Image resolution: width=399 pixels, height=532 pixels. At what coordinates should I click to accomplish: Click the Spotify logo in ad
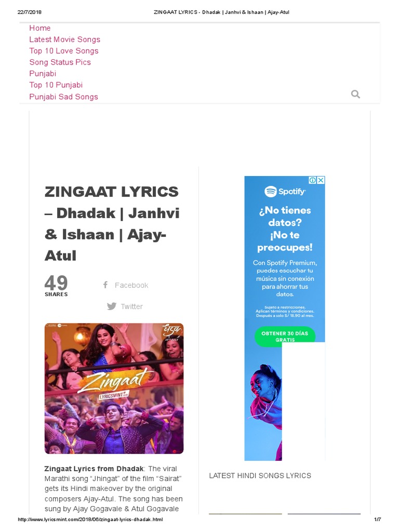285,192
